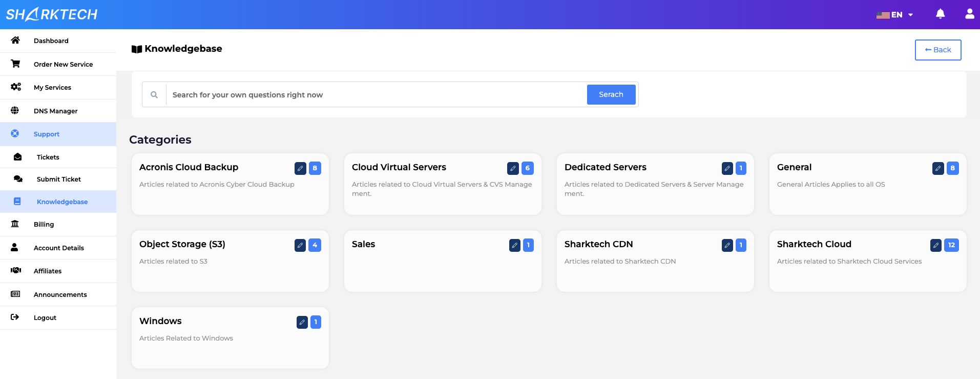Open My Services menu item
The width and height of the screenshot is (980, 379).
point(58,87)
